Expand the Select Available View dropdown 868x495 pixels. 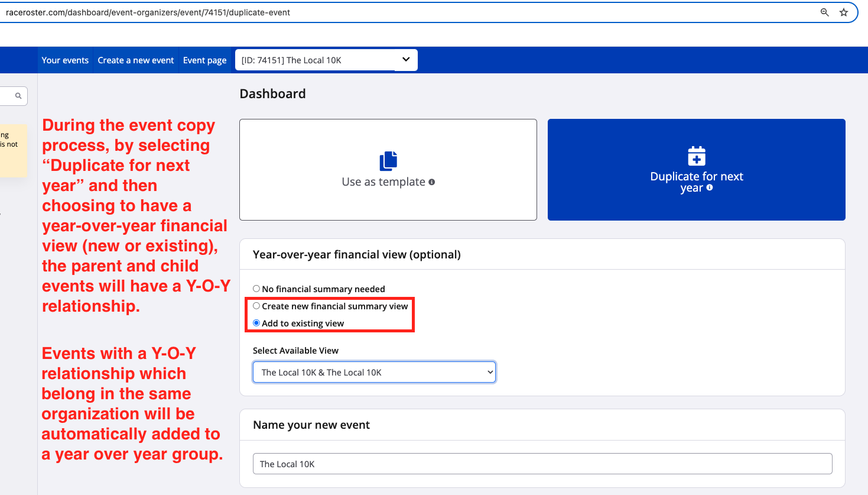(x=374, y=373)
